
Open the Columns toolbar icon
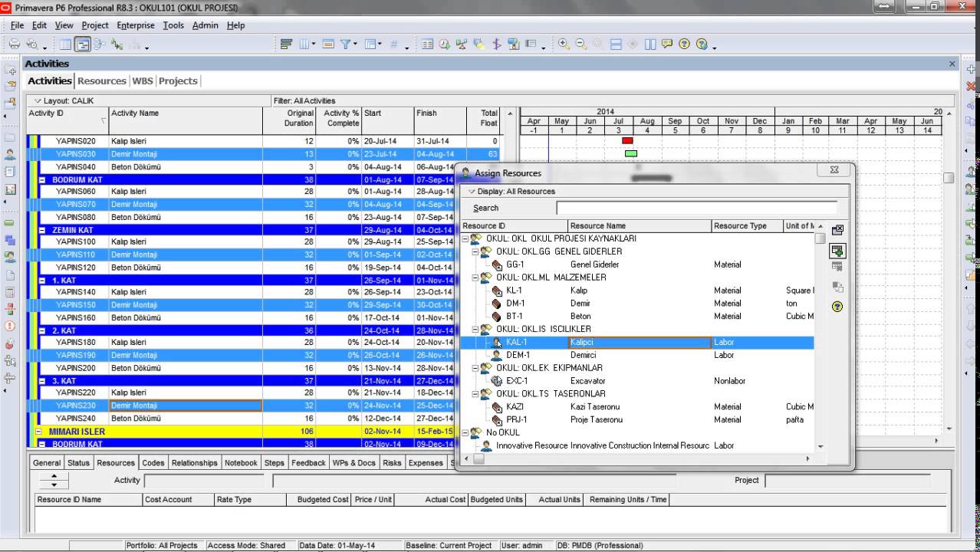pos(305,44)
